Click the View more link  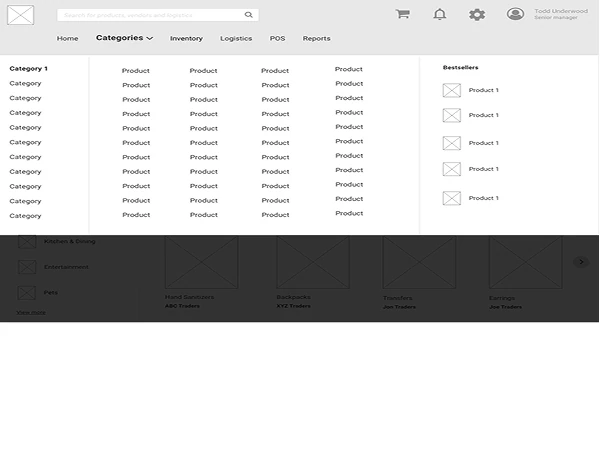tap(31, 312)
